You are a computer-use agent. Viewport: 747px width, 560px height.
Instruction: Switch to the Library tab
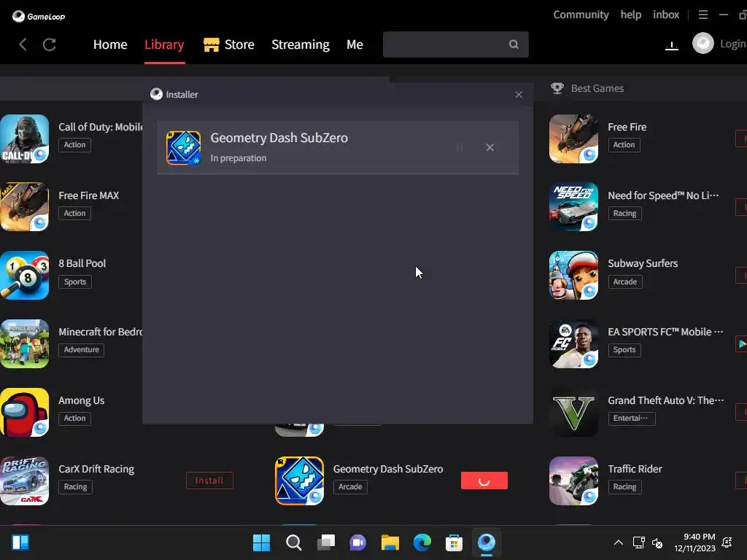point(164,44)
